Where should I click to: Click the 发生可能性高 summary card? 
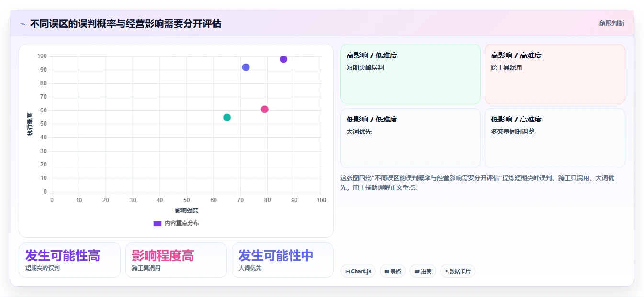69,260
